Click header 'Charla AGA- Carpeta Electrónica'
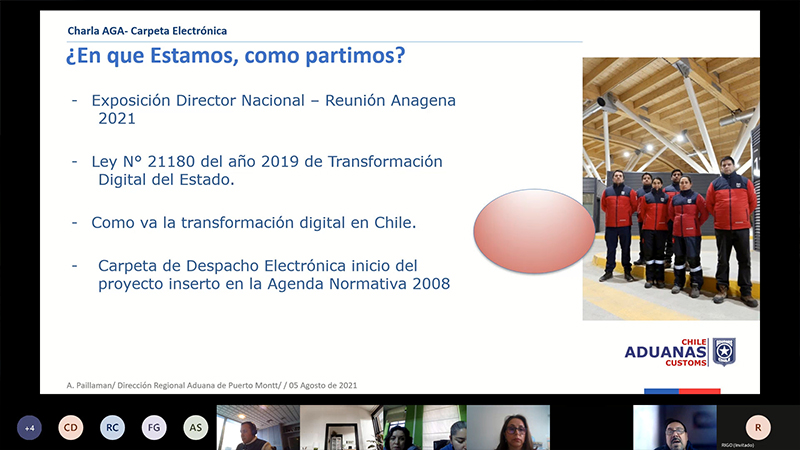 [147, 31]
